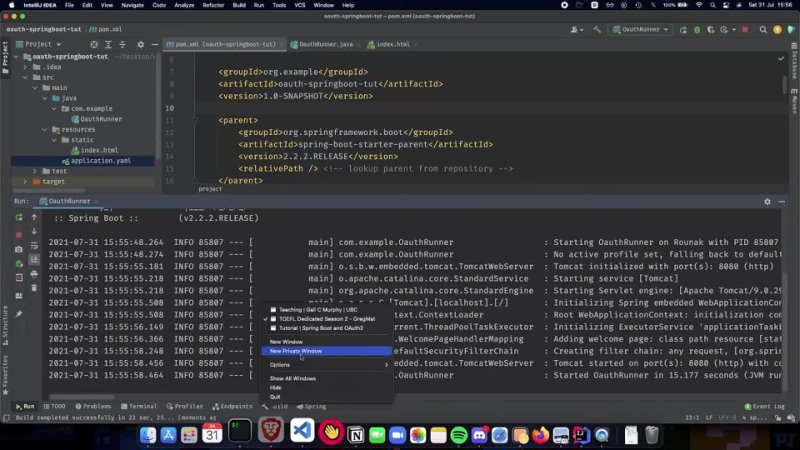Open OauthRunner run configuration dropdown
This screenshot has height=450, width=800.
[641, 30]
